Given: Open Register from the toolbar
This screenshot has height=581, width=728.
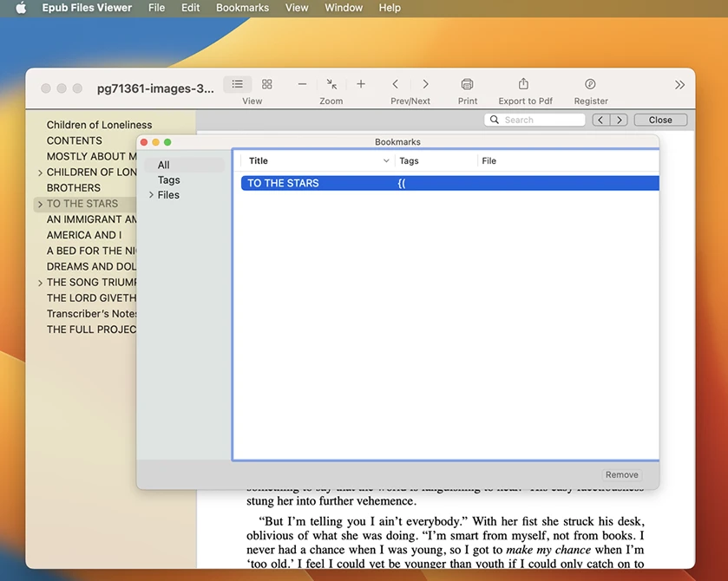Looking at the screenshot, I should pos(590,84).
